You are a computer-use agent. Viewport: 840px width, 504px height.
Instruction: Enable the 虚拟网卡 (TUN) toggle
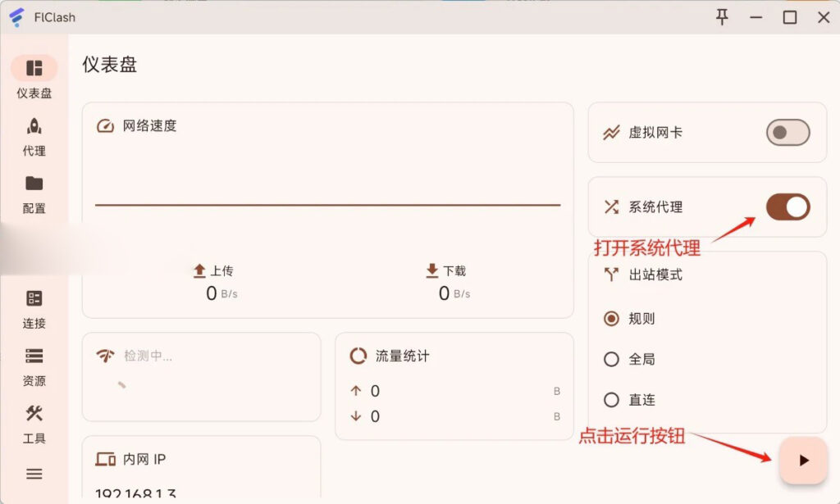[x=786, y=133]
